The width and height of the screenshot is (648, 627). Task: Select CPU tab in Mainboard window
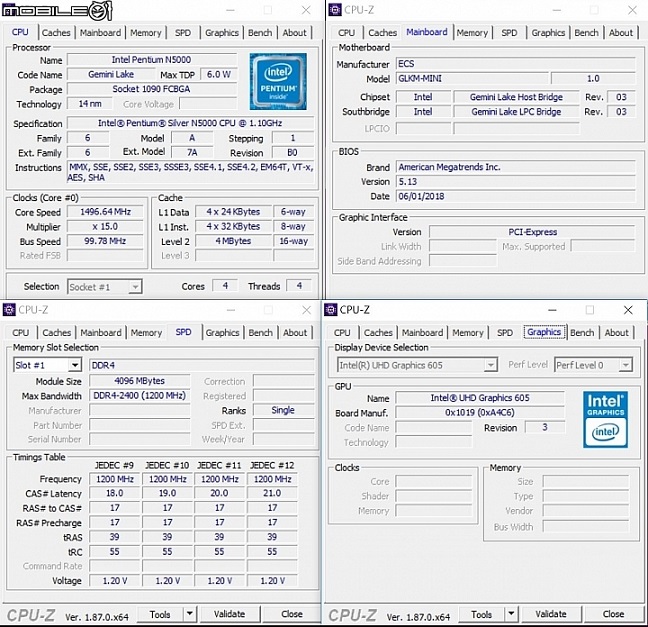click(346, 33)
